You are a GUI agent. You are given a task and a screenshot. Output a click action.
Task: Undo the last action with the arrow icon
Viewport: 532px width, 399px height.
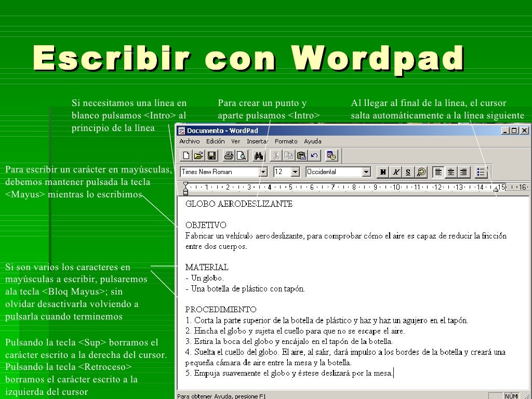tap(314, 156)
